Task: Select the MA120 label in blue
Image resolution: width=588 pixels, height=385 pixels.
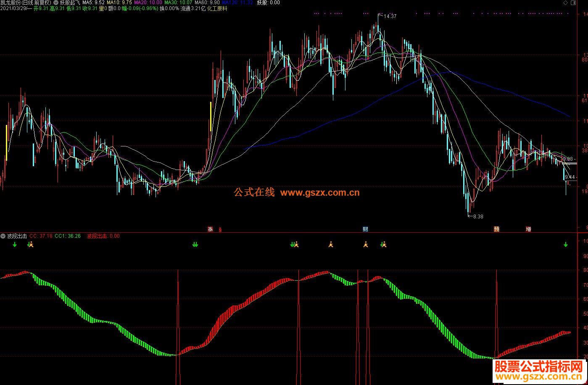Action: pos(237,3)
